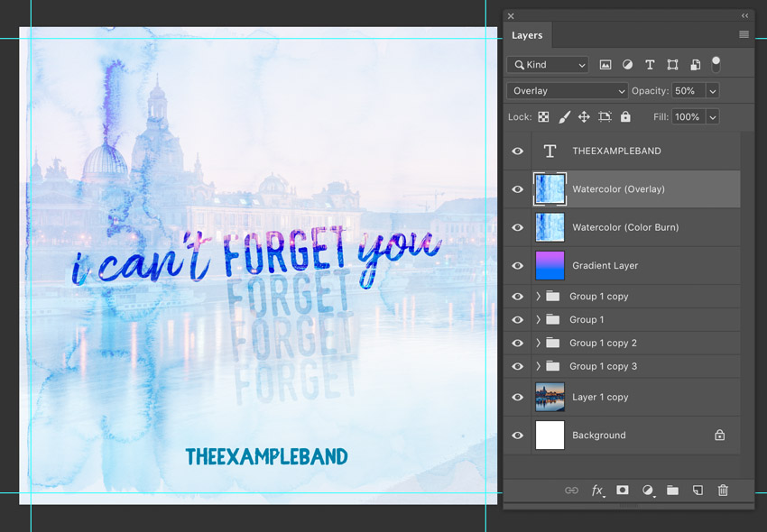Viewport: 767px width, 532px height.
Task: Delete layer with trash icon
Action: coord(723,490)
